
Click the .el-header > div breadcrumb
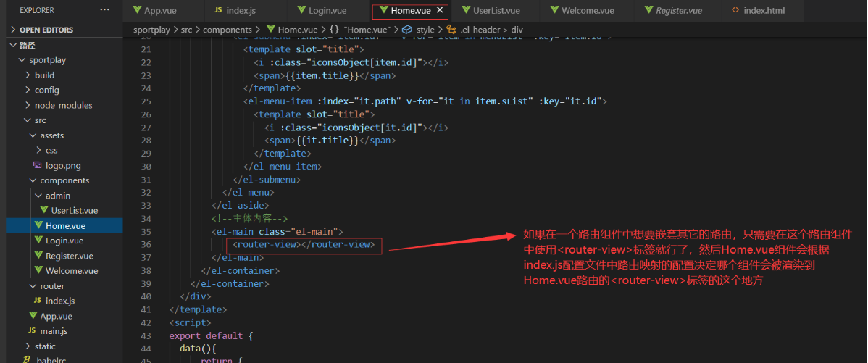[491, 30]
